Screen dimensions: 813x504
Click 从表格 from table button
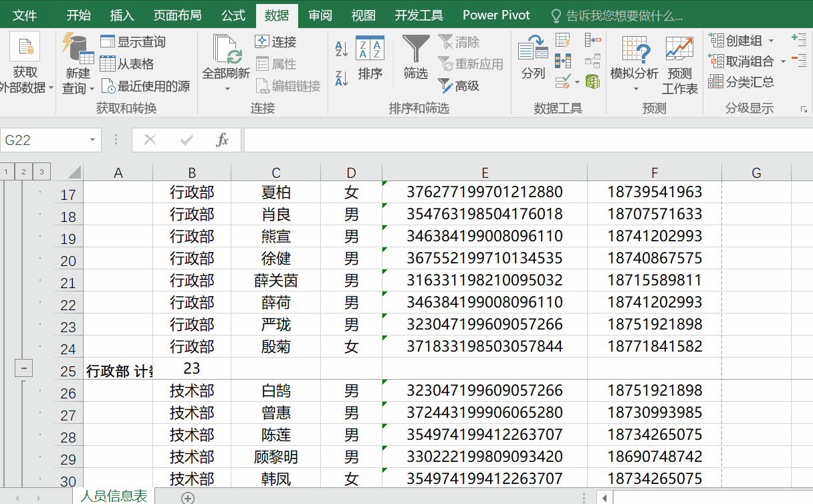[x=128, y=64]
